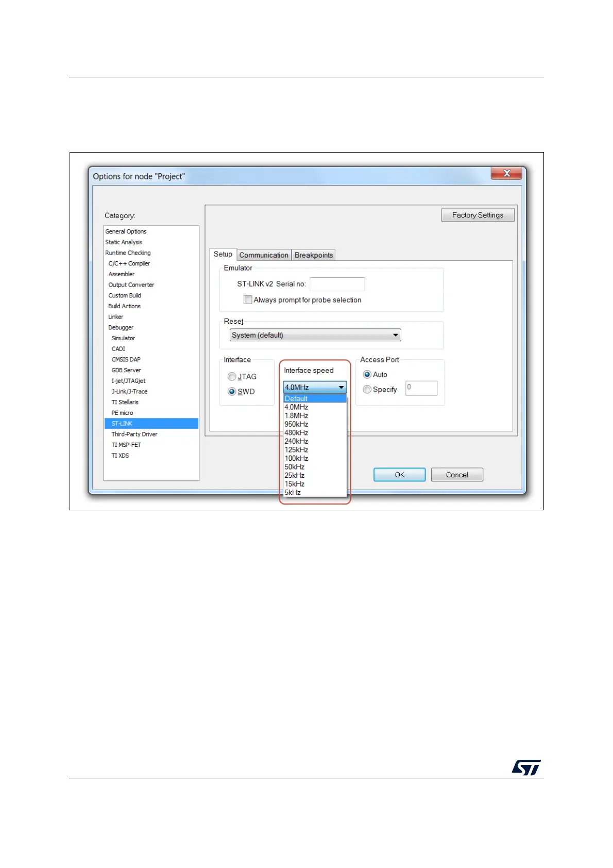Choose 950kHz interface speed

(x=315, y=424)
